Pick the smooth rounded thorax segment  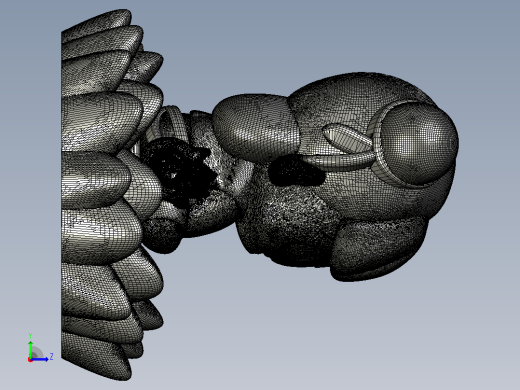click(x=256, y=128)
